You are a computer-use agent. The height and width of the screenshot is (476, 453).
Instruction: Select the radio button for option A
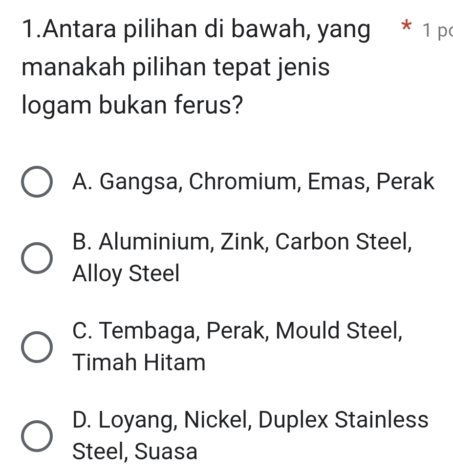(x=37, y=182)
